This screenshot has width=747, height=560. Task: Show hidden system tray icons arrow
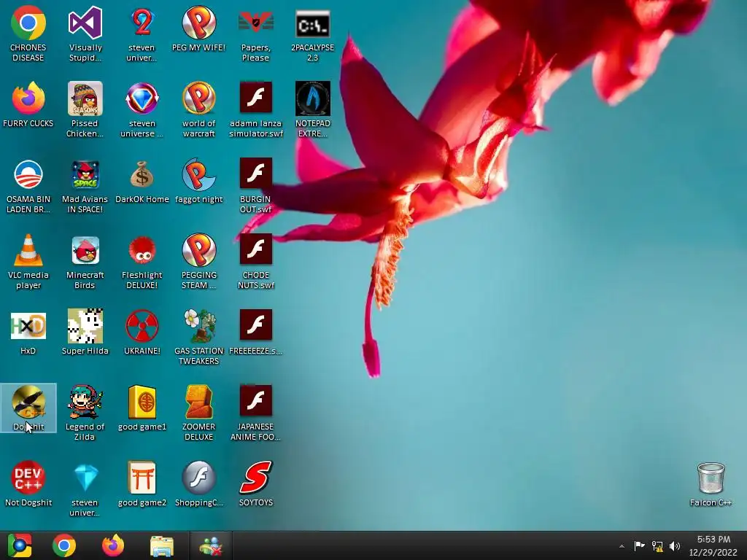pos(622,546)
